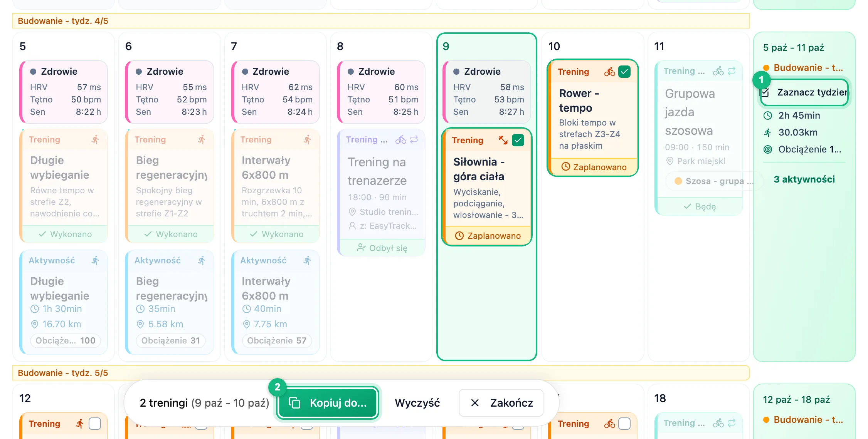
Task: Click the running icon on Bieg regeneracyjny training
Action: [x=201, y=139]
